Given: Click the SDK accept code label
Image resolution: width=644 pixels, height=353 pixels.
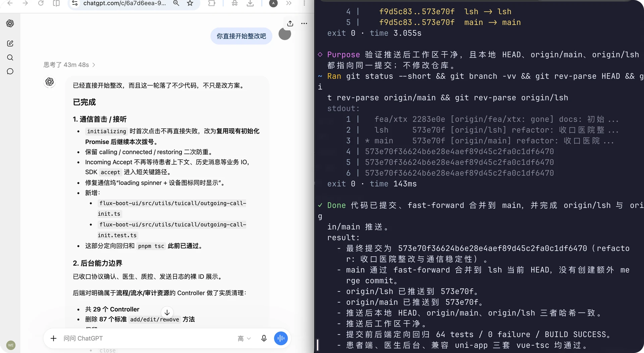Looking at the screenshot, I should pyautogui.click(x=110, y=172).
